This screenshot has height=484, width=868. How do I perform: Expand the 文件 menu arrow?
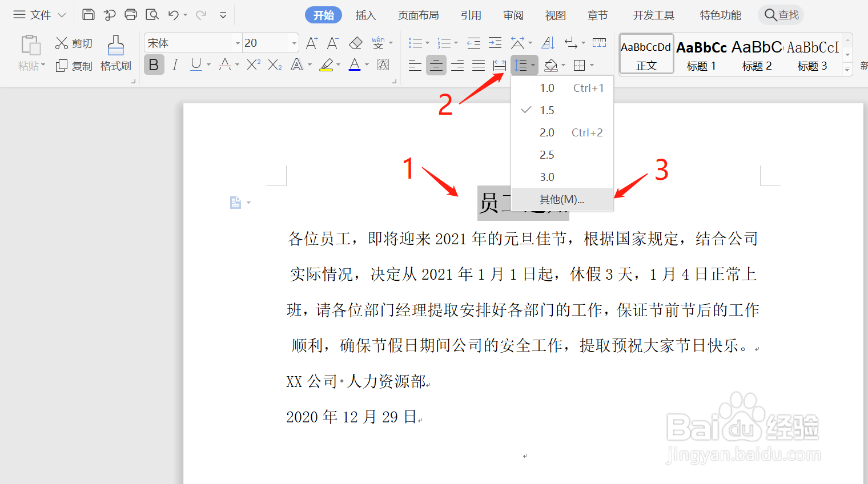click(x=62, y=15)
